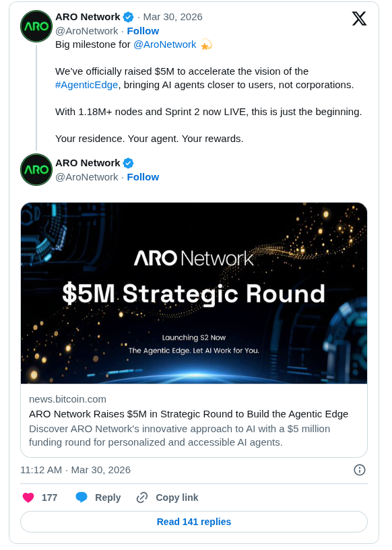Open a reply with the speech bubble icon

(x=81, y=497)
